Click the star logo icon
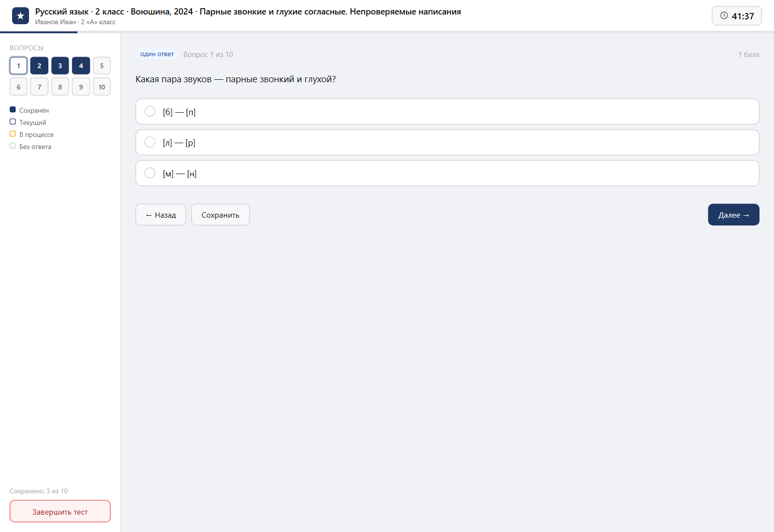This screenshot has width=774, height=532. (x=20, y=16)
